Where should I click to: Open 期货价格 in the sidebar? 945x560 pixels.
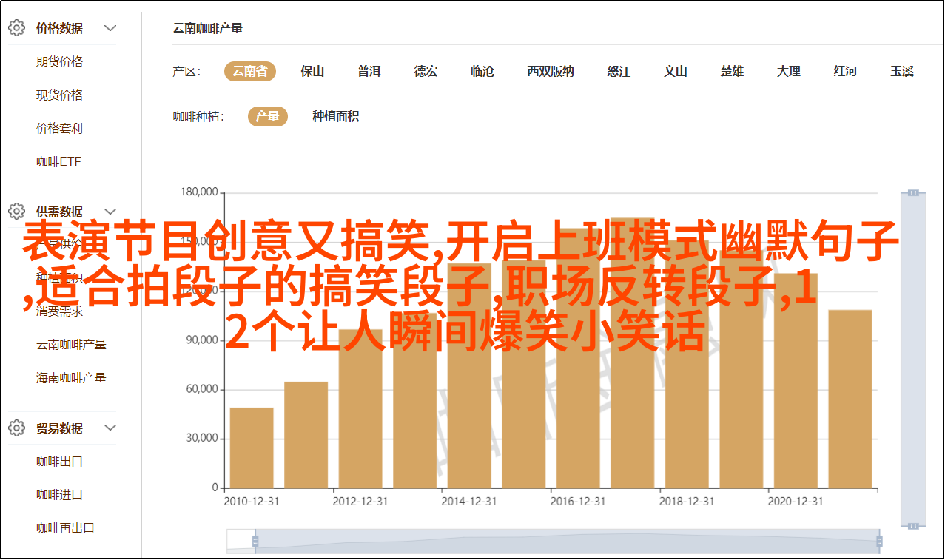point(59,62)
